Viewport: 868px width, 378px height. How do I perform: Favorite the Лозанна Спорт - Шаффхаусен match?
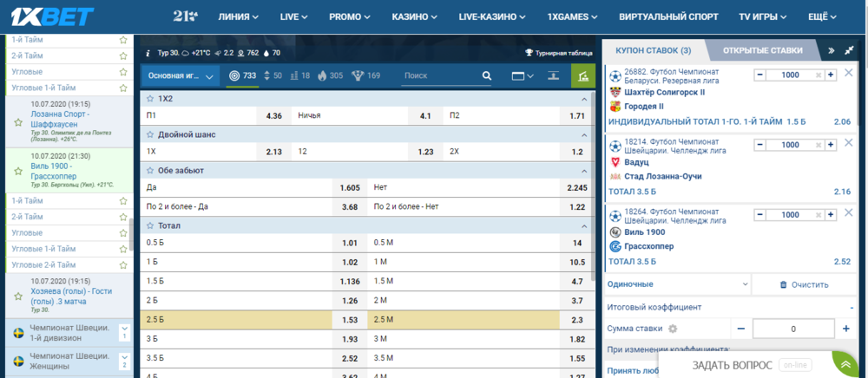(18, 122)
